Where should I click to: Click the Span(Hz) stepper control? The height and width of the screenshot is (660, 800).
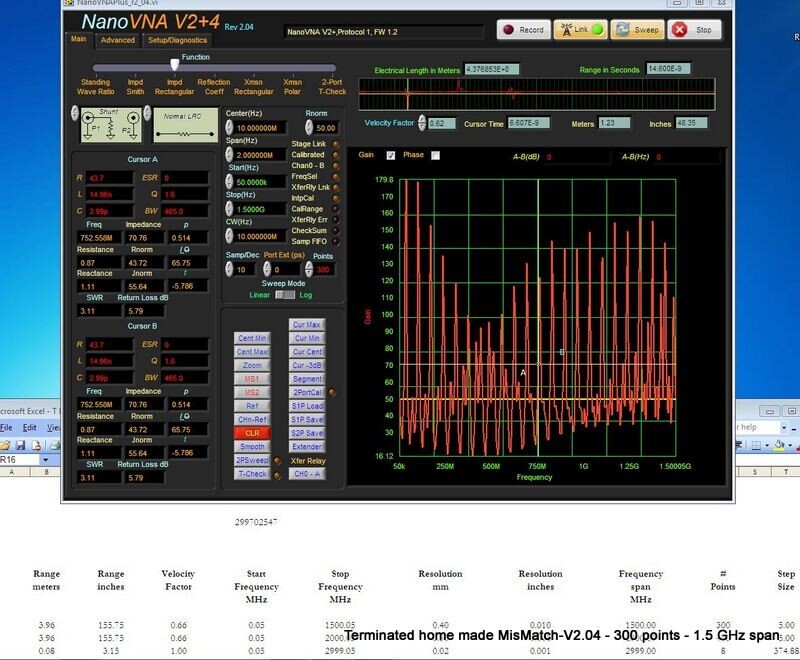click(229, 154)
